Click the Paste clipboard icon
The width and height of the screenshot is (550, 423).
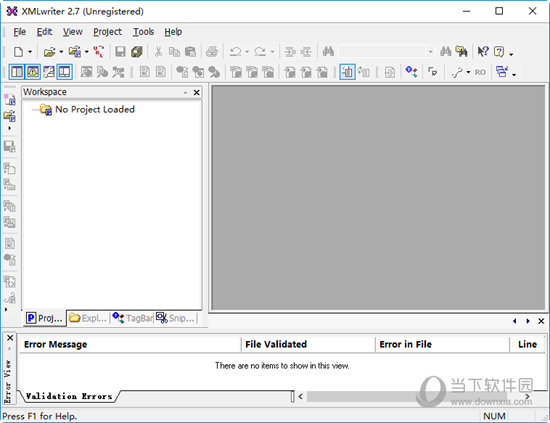[x=190, y=52]
